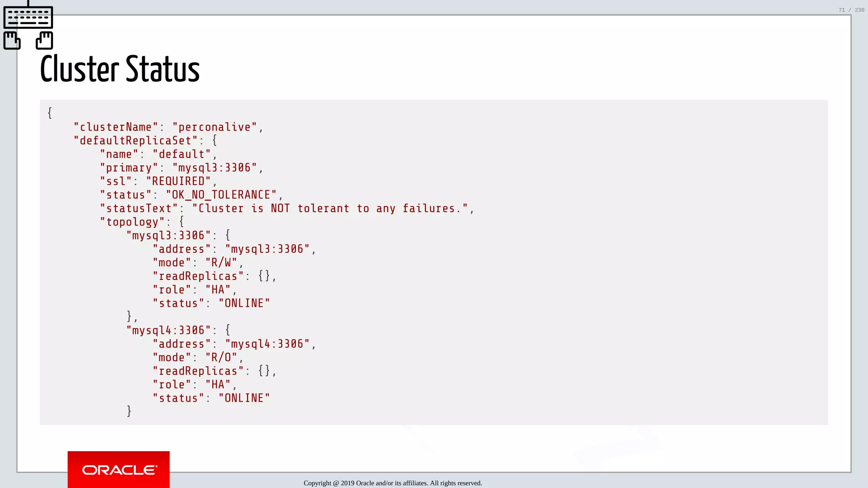Select the address mysql4:3306 line
868x488 pixels.
(234, 344)
